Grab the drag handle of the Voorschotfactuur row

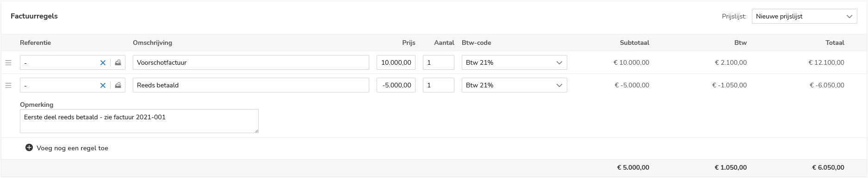[x=8, y=63]
